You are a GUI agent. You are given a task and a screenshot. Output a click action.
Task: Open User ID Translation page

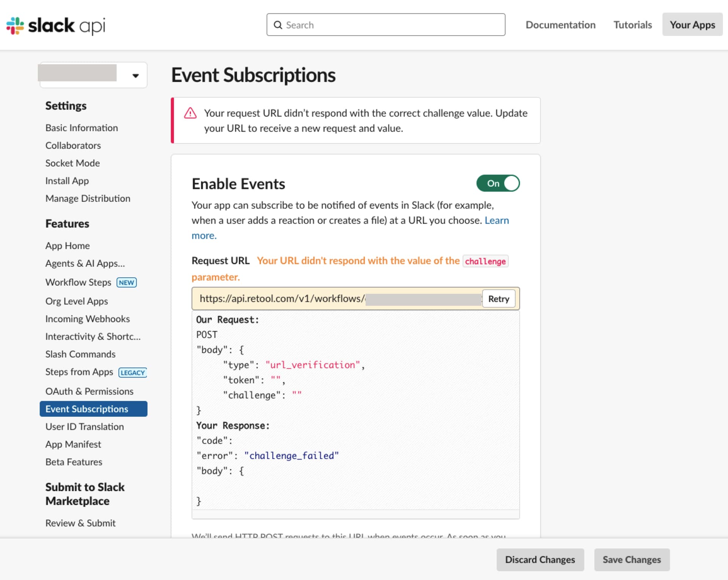(85, 427)
